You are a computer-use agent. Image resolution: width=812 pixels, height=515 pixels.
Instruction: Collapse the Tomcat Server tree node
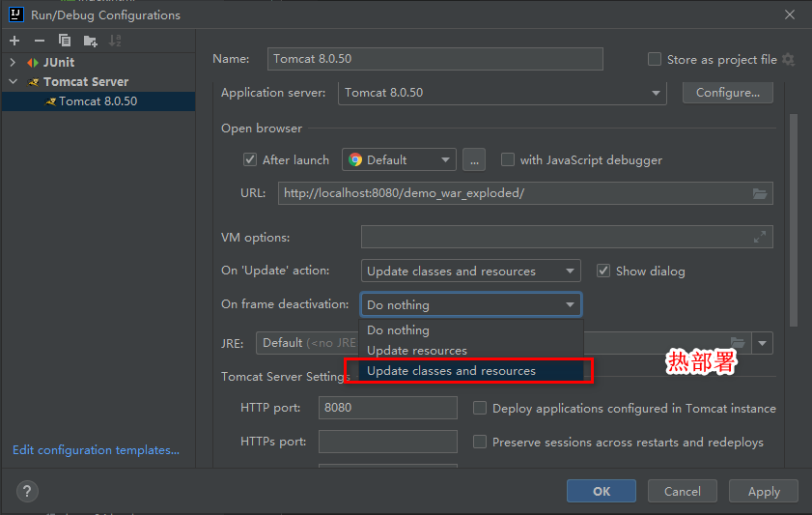pos(13,82)
